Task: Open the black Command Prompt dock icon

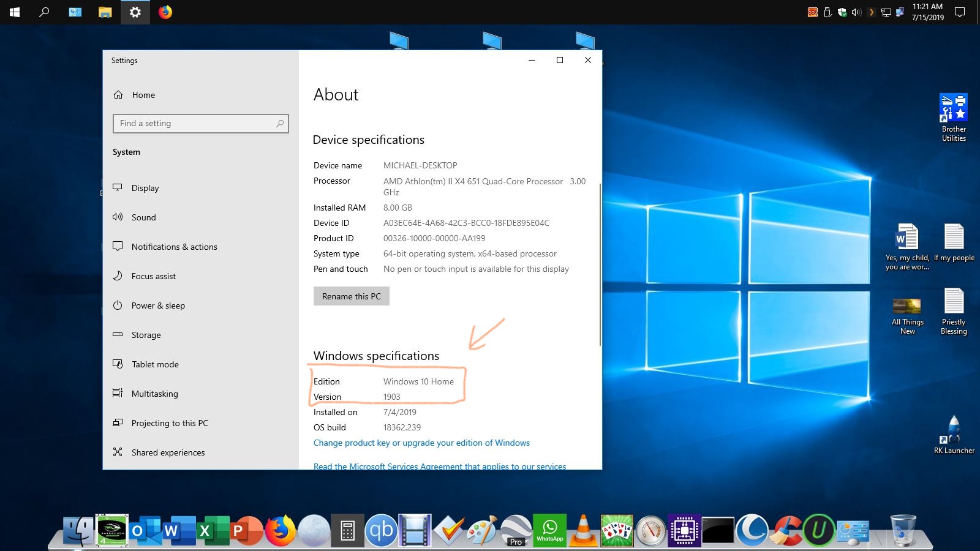Action: 718,530
